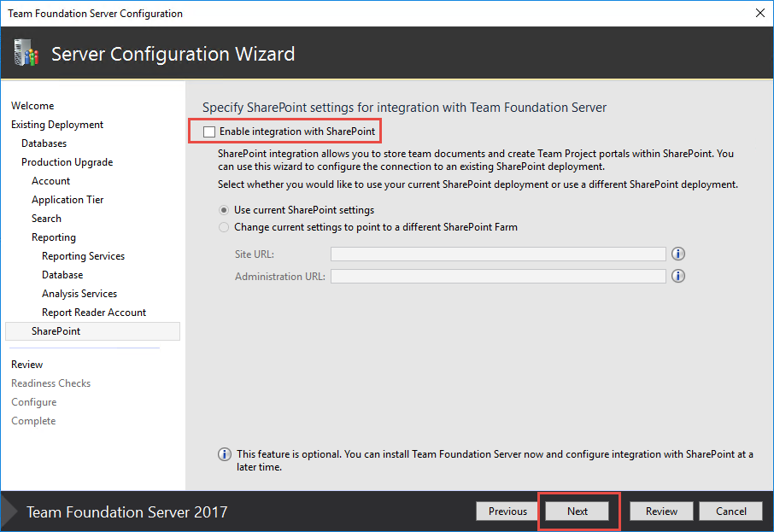Select Readiness Checks step
This screenshot has width=774, height=532.
point(51,383)
